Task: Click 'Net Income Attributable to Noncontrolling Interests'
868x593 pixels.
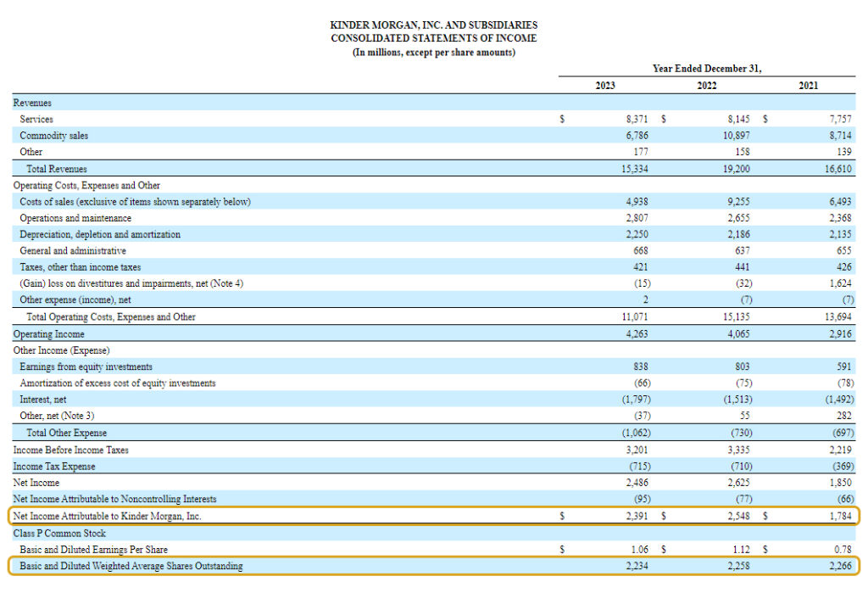Action: tap(114, 500)
